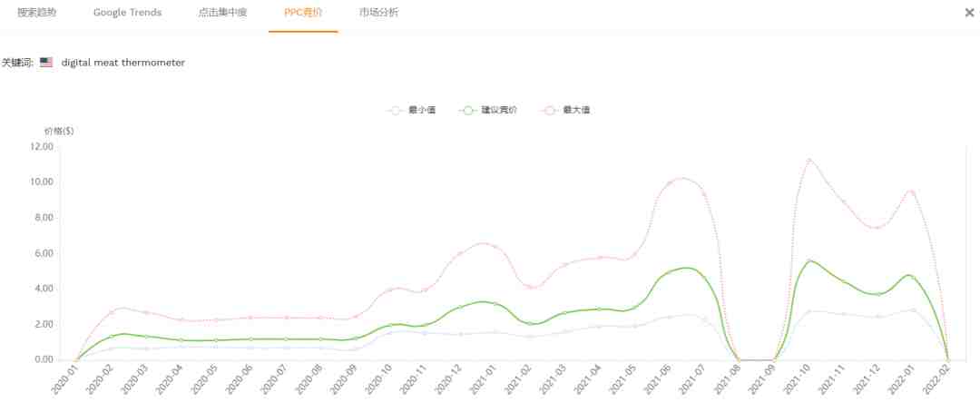This screenshot has height=412, width=980.
Task: Click the zero data point at 2021-08
Action: coord(740,359)
